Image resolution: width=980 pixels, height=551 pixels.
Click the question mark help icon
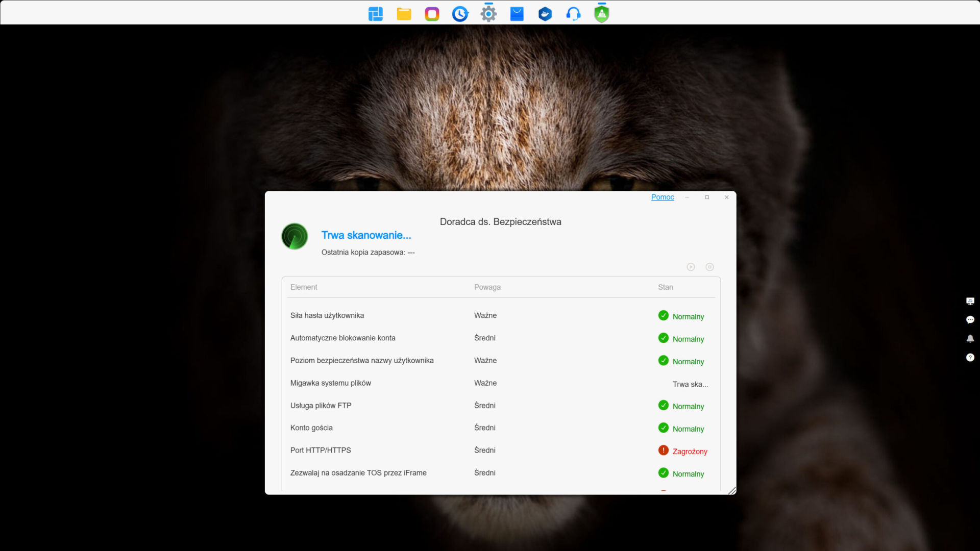pos(970,358)
